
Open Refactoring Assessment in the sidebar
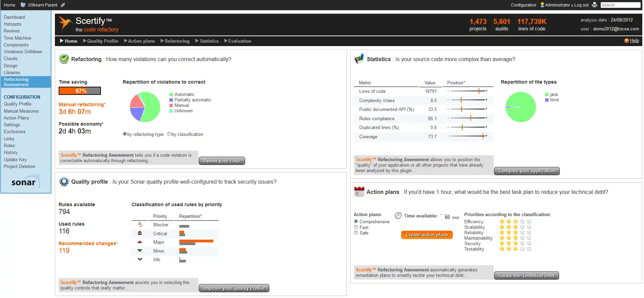(26, 82)
